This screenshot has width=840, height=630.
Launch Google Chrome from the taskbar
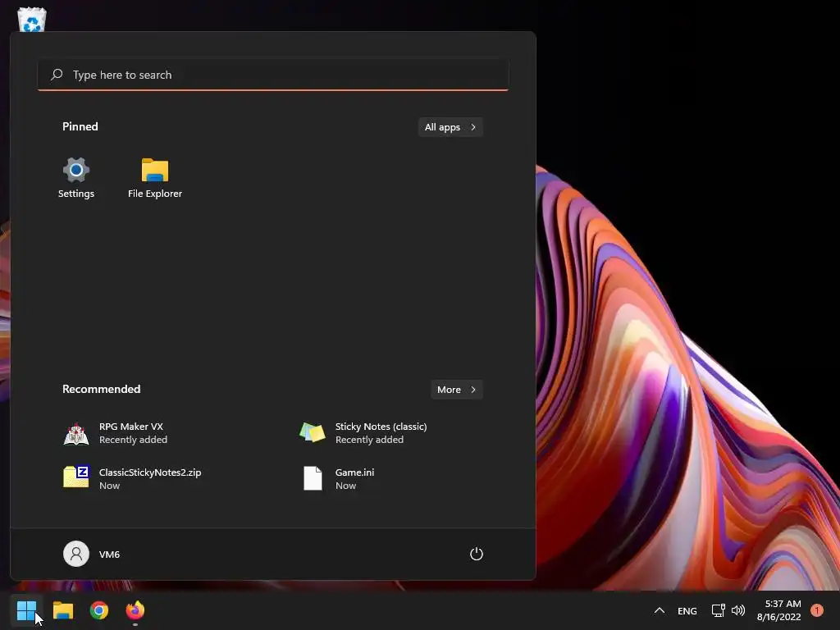pyautogui.click(x=99, y=610)
